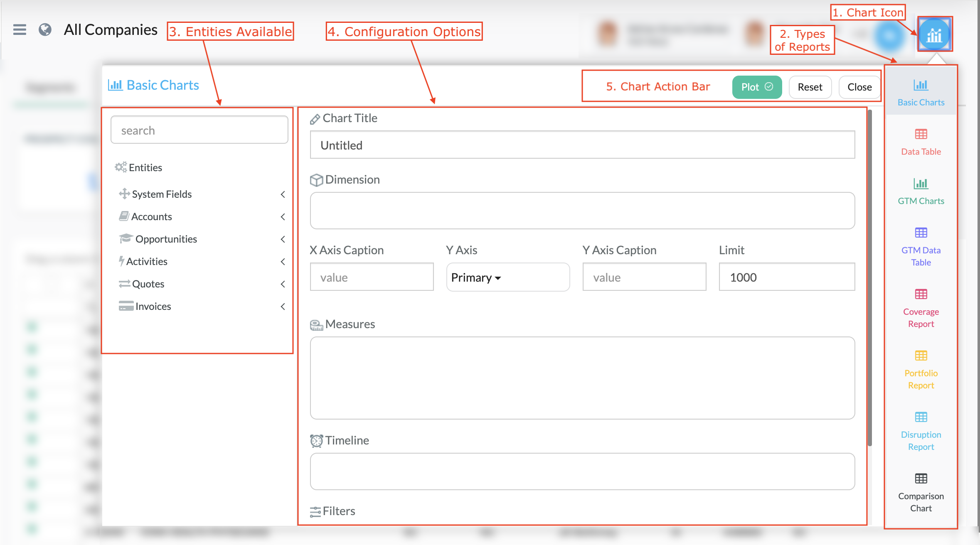
Task: Open the Comparison Chart option
Action: 921,493
